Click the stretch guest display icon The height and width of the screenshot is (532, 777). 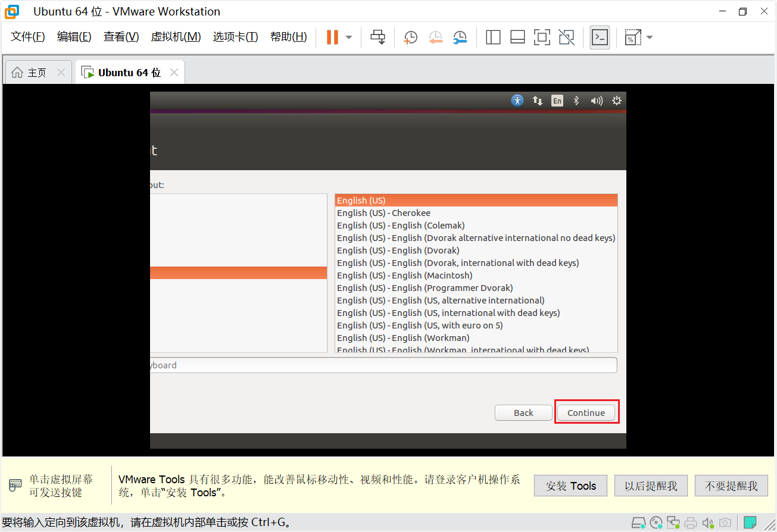pos(632,37)
